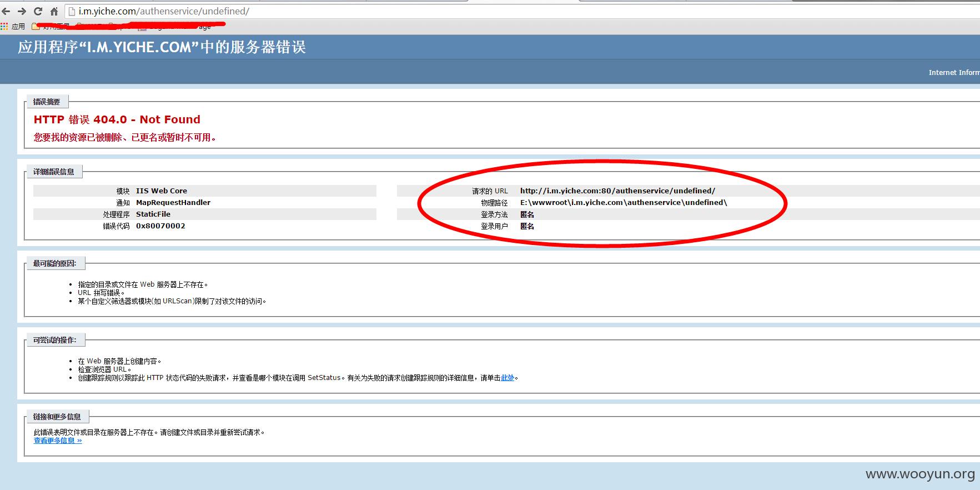Click the 物理路径 value E:\wwwroot\i.m.yiche.com\authenservice\undefined\
The height and width of the screenshot is (490, 980).
pyautogui.click(x=624, y=202)
